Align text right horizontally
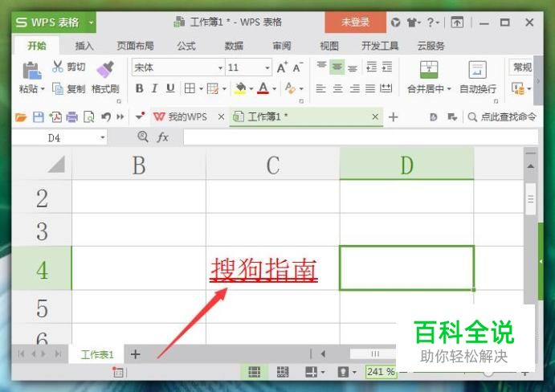555x392 pixels. 354,88
